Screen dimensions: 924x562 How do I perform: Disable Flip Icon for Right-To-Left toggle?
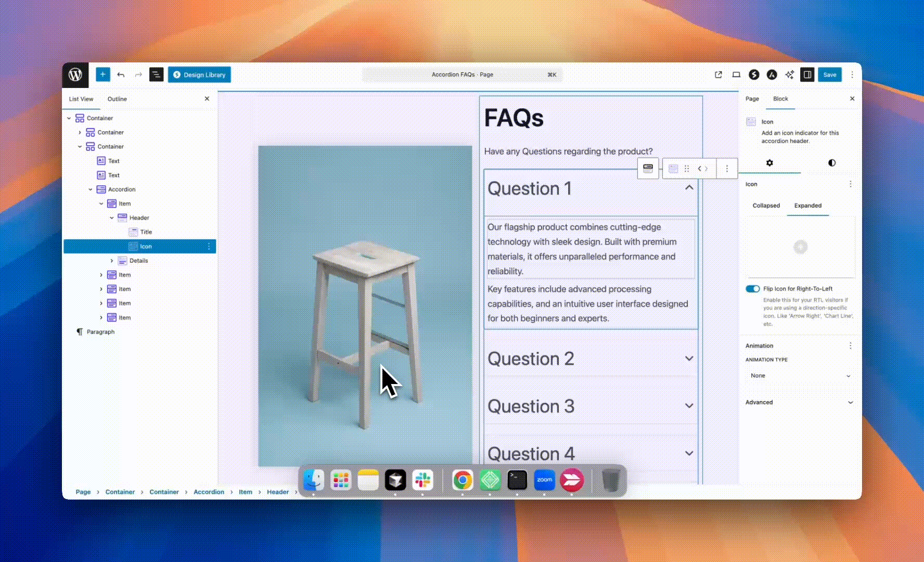click(x=752, y=289)
